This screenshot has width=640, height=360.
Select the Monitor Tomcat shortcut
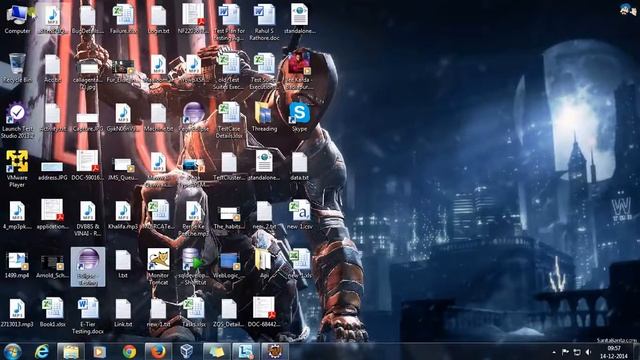(158, 267)
